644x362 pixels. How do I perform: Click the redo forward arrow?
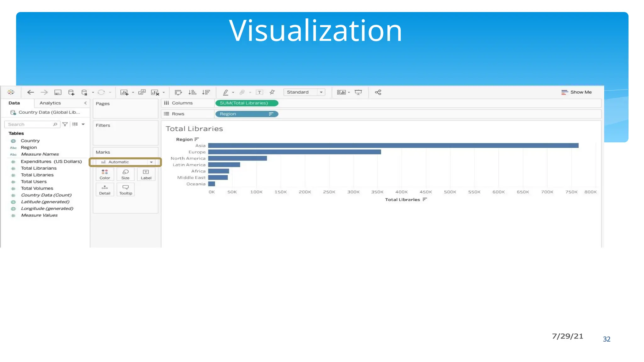click(44, 92)
